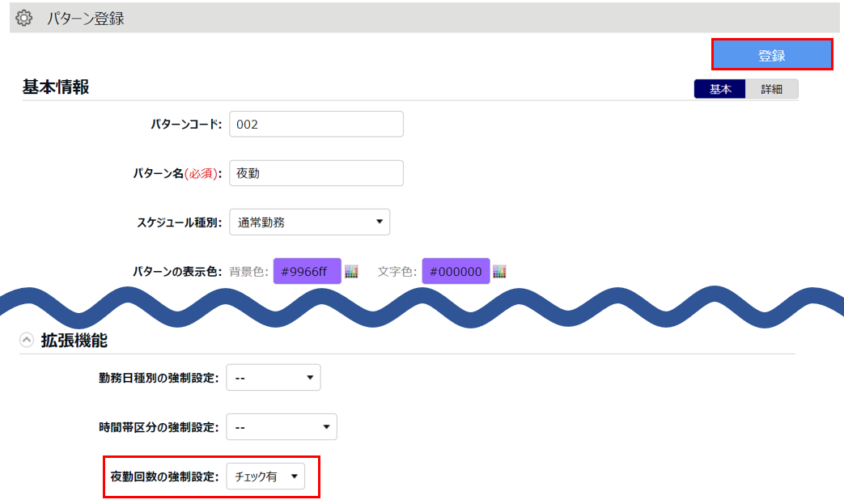Click the スケジュール種別: label

click(x=180, y=222)
